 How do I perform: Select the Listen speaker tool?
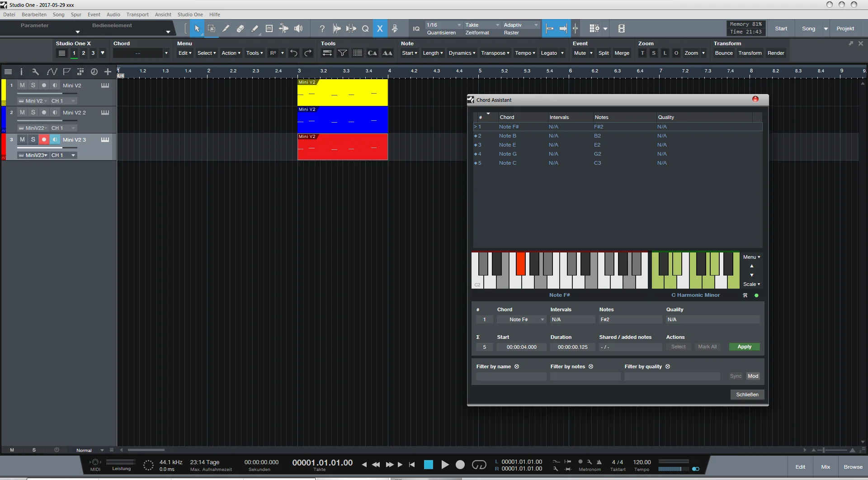[298, 29]
